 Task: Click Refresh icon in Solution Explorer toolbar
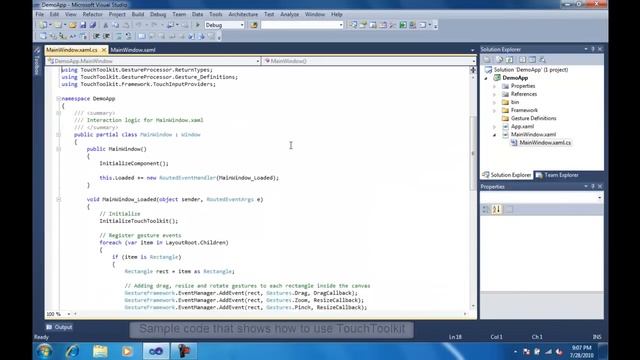point(509,60)
